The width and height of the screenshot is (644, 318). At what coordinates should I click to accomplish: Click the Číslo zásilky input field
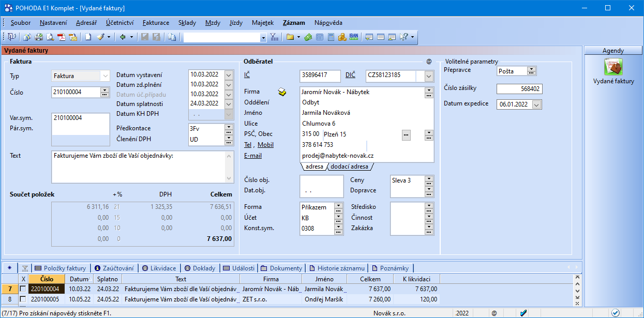click(519, 89)
